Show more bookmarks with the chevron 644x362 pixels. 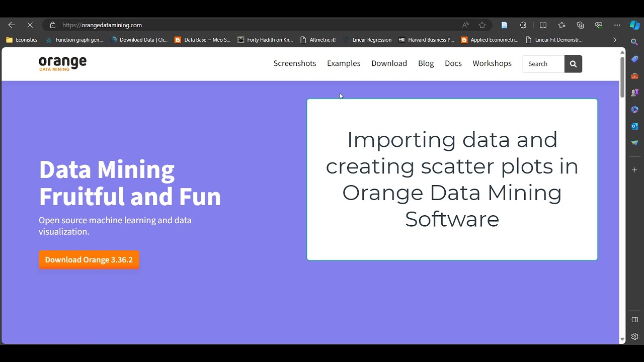coord(614,40)
